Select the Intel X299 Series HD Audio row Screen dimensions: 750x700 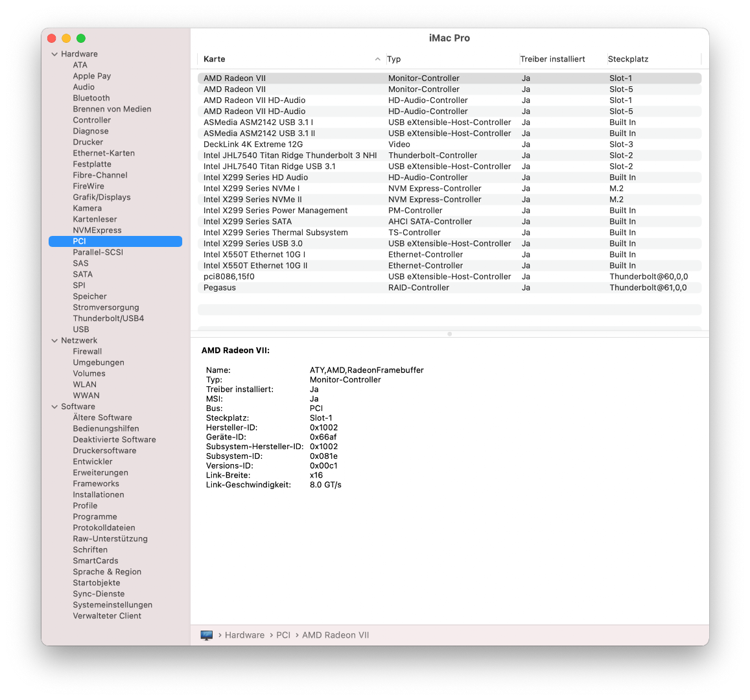449,178
